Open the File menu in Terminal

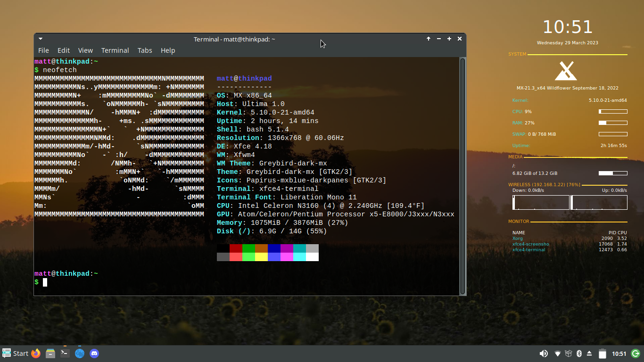pos(43,50)
